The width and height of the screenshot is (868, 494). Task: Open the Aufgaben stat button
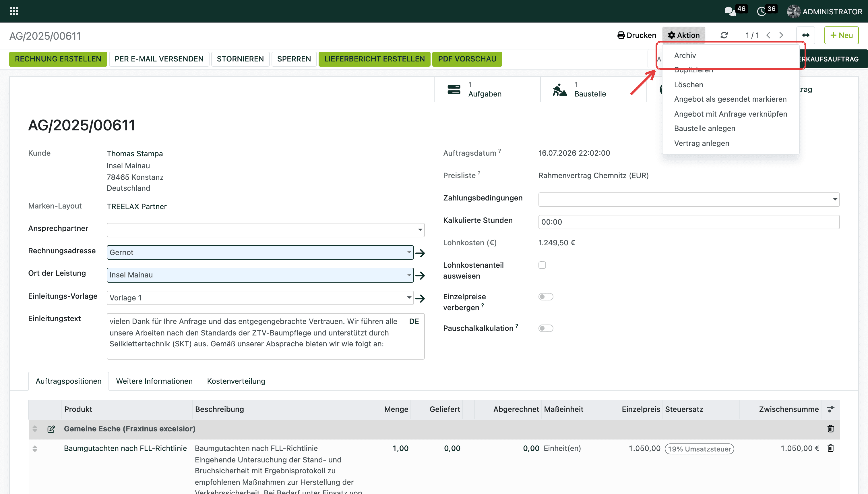point(487,89)
